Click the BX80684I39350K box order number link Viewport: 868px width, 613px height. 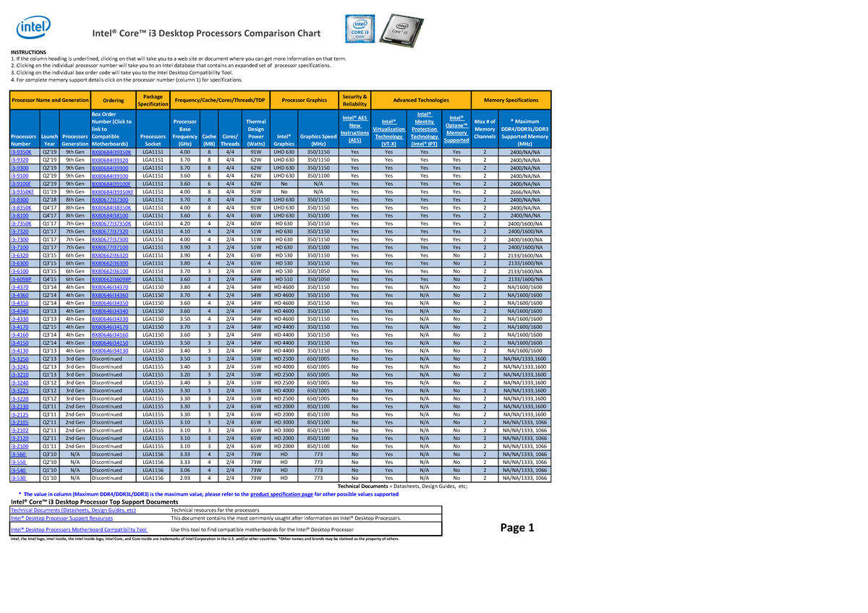click(x=112, y=152)
